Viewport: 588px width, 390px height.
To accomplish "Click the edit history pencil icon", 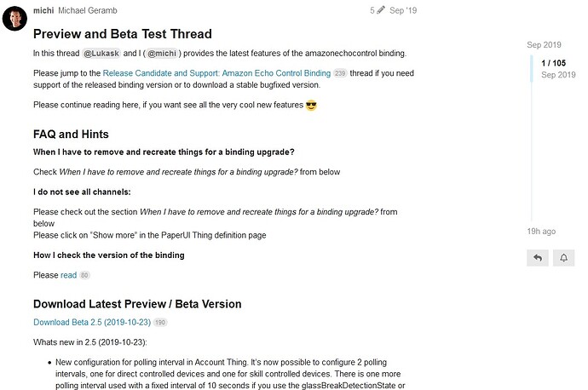I will point(380,10).
